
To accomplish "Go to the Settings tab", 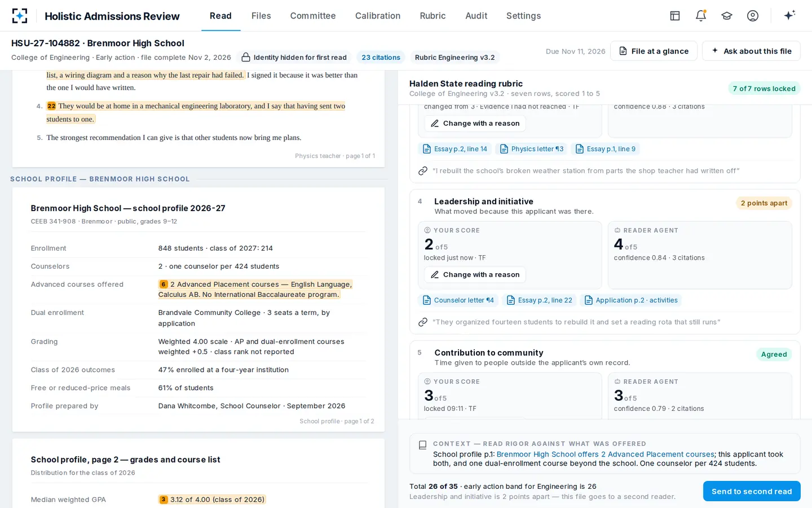I will point(524,16).
